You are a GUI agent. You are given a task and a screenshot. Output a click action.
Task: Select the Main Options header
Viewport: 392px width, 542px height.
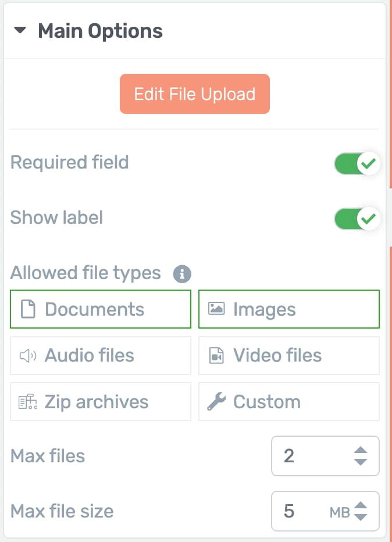tap(100, 31)
